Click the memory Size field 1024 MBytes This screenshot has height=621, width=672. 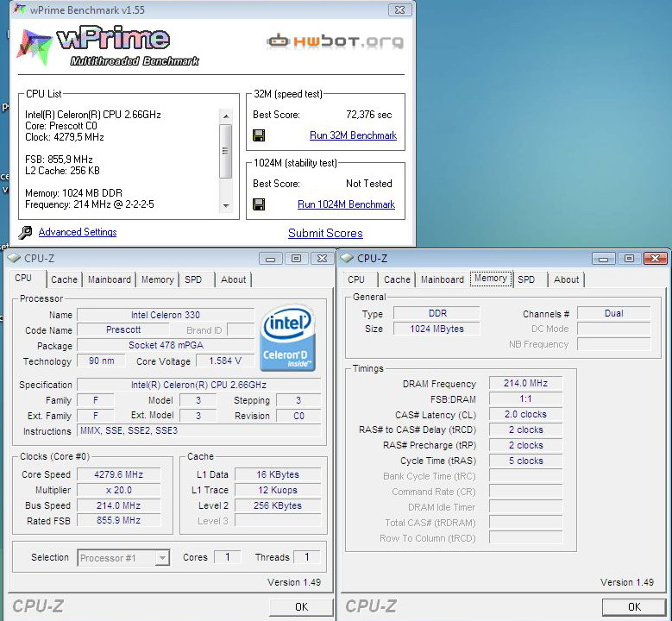(x=436, y=329)
